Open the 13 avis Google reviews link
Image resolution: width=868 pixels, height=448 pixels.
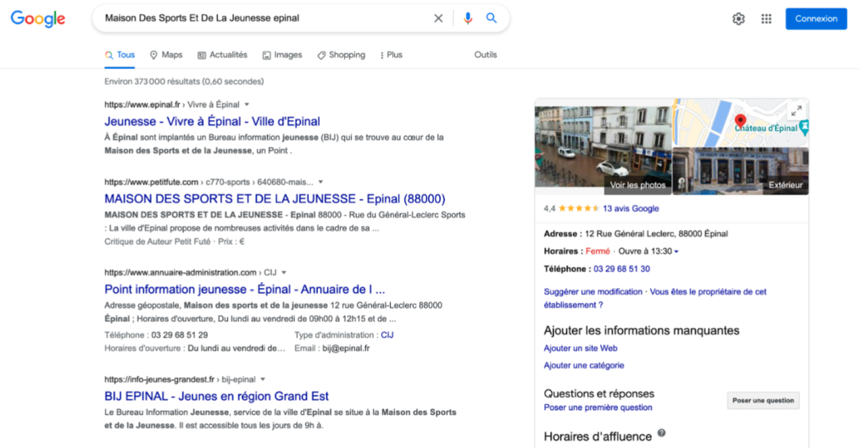pos(631,208)
